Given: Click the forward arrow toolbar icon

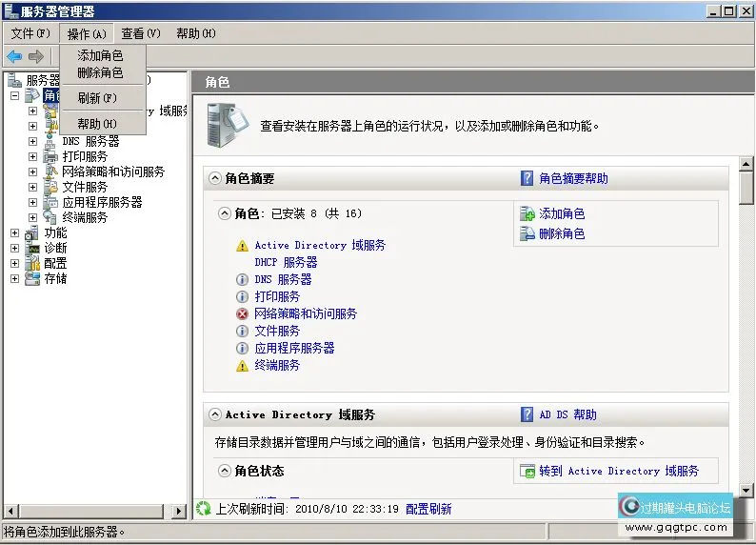Looking at the screenshot, I should click(x=36, y=57).
